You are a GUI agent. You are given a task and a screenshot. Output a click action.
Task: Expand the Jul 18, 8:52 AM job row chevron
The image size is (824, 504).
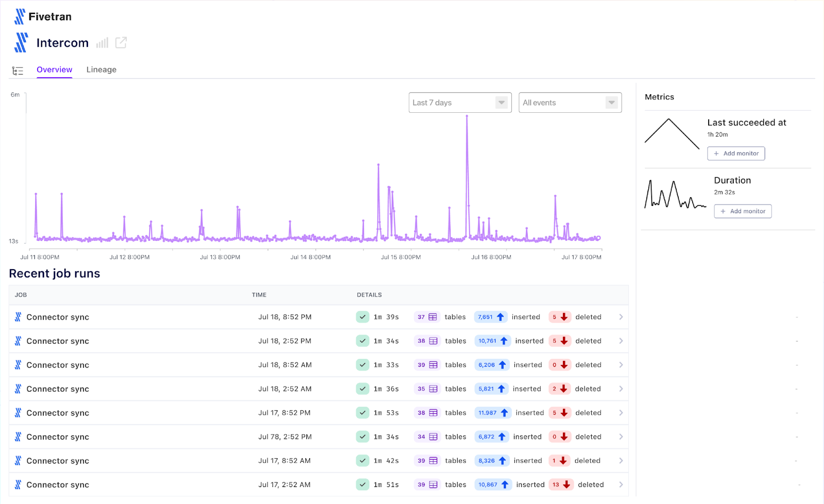(621, 365)
